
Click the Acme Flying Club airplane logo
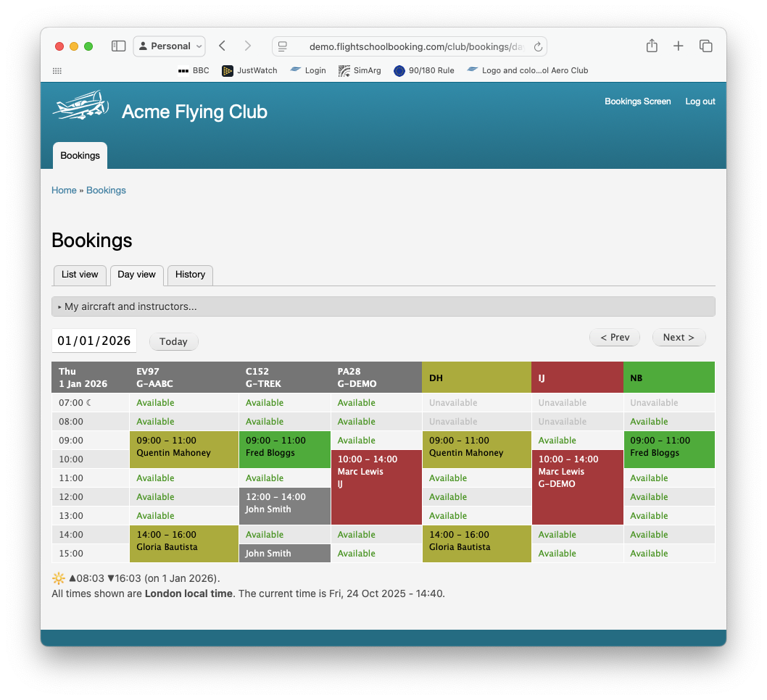click(x=80, y=107)
